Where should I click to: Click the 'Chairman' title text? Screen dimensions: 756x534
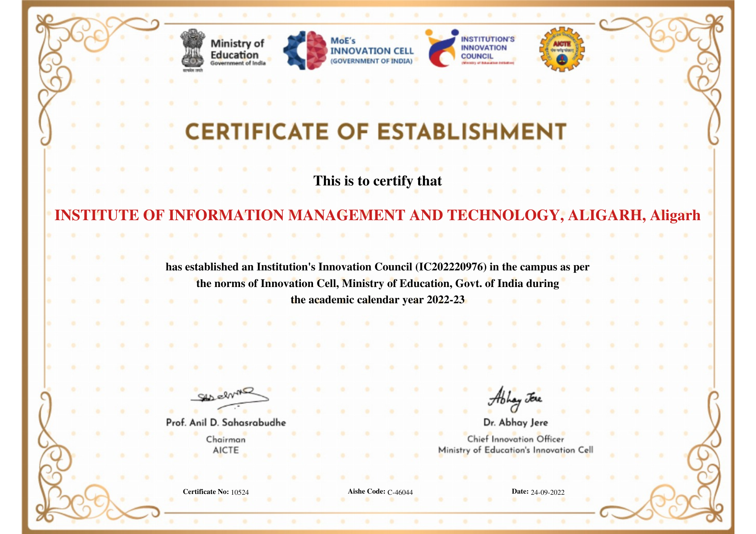pyautogui.click(x=226, y=440)
